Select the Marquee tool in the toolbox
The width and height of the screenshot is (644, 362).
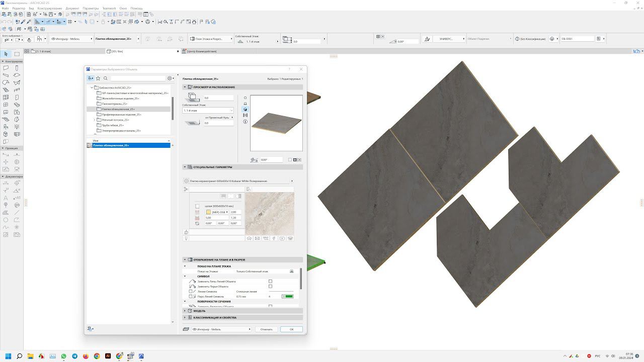(17, 54)
